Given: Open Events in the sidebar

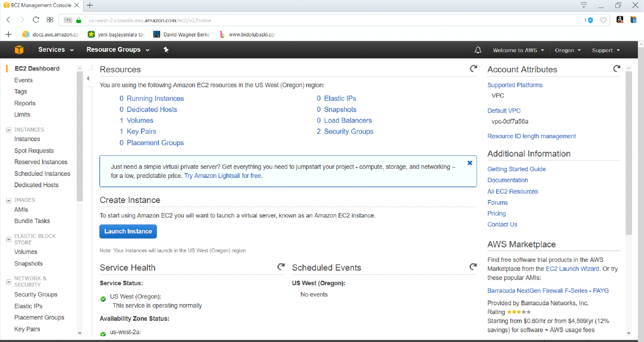Looking at the screenshot, I should click(23, 80).
